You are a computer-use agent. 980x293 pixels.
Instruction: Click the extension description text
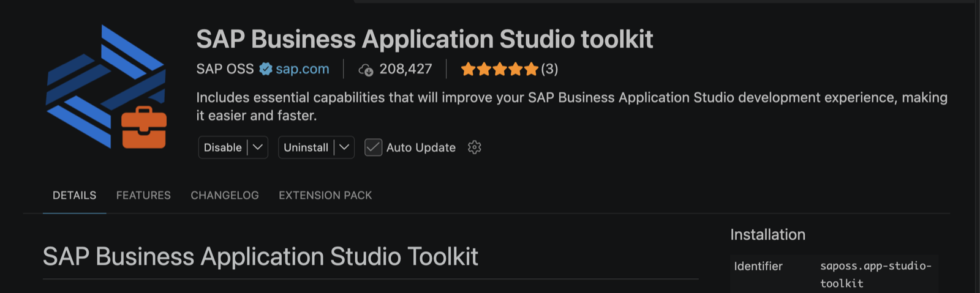coord(571,106)
